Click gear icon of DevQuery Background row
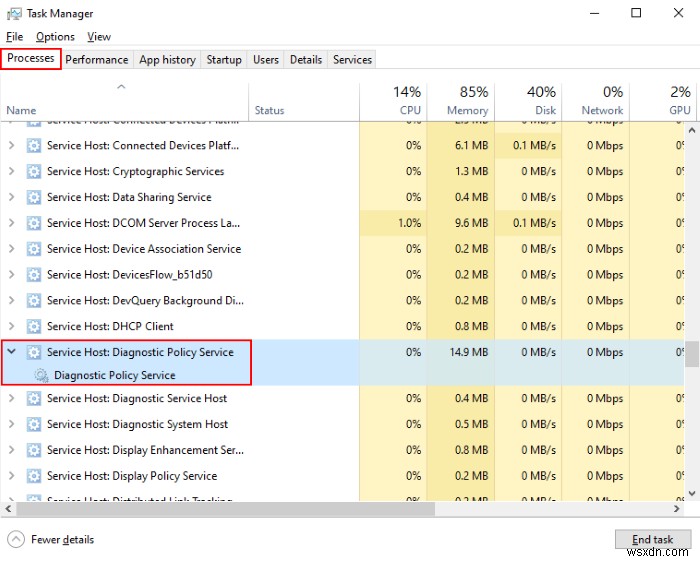 click(34, 300)
